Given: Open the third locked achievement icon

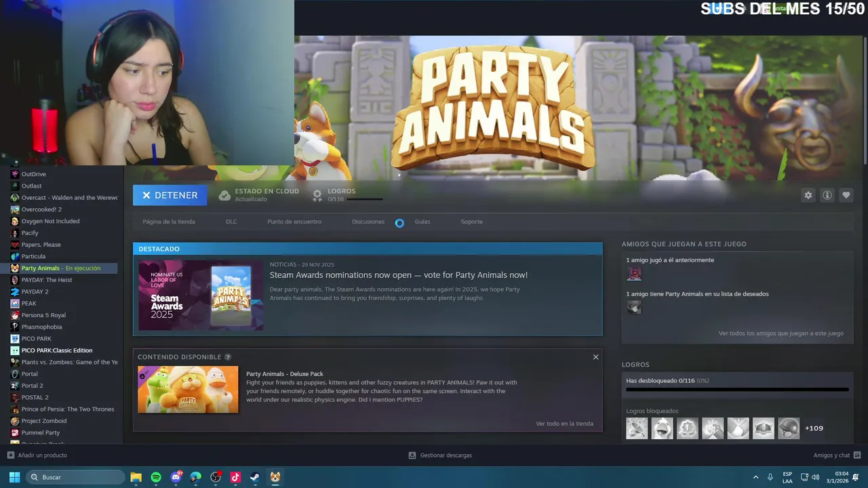Looking at the screenshot, I should tap(688, 428).
